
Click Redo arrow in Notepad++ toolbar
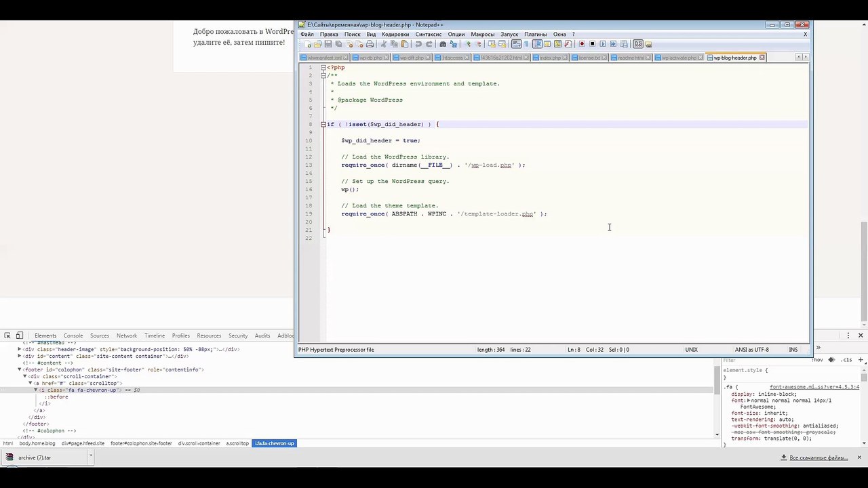pyautogui.click(x=429, y=44)
